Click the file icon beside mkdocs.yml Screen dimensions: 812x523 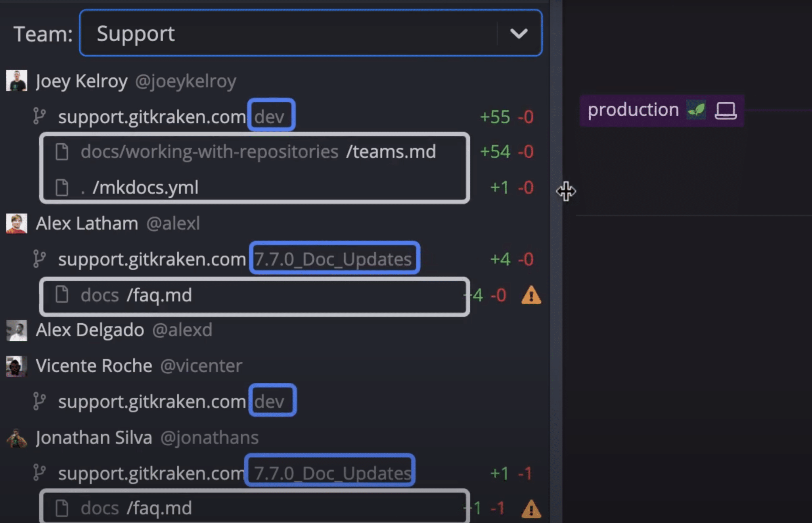point(62,187)
